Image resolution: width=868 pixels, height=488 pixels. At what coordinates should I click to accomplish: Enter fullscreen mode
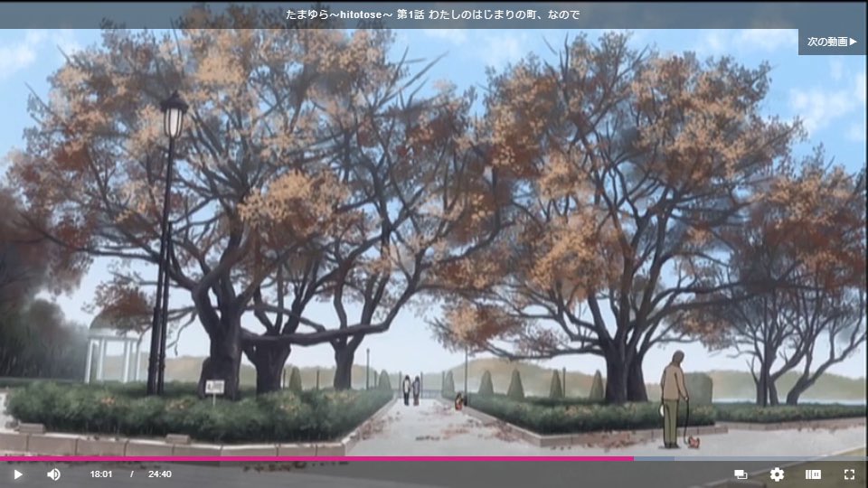coord(849,474)
